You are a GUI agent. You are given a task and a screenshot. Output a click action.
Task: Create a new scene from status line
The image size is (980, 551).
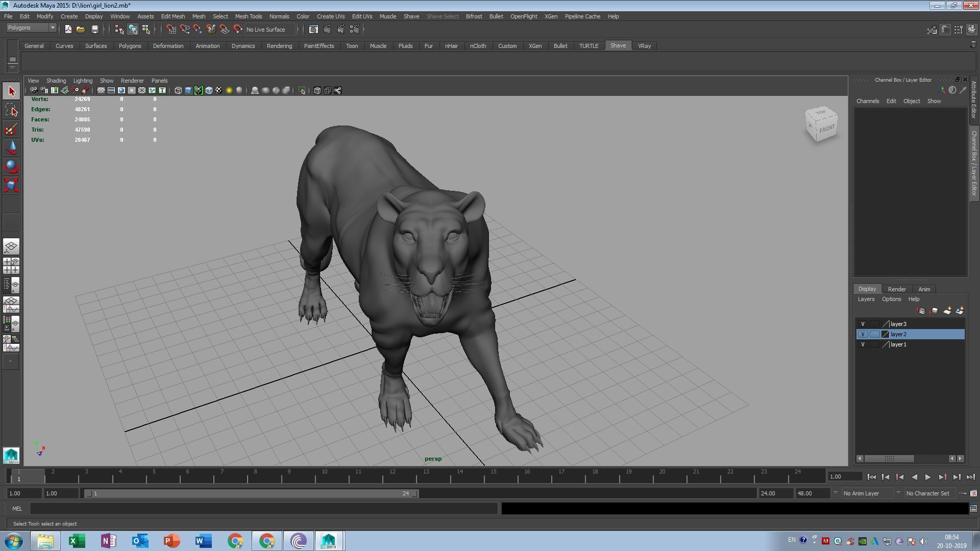tap(68, 30)
